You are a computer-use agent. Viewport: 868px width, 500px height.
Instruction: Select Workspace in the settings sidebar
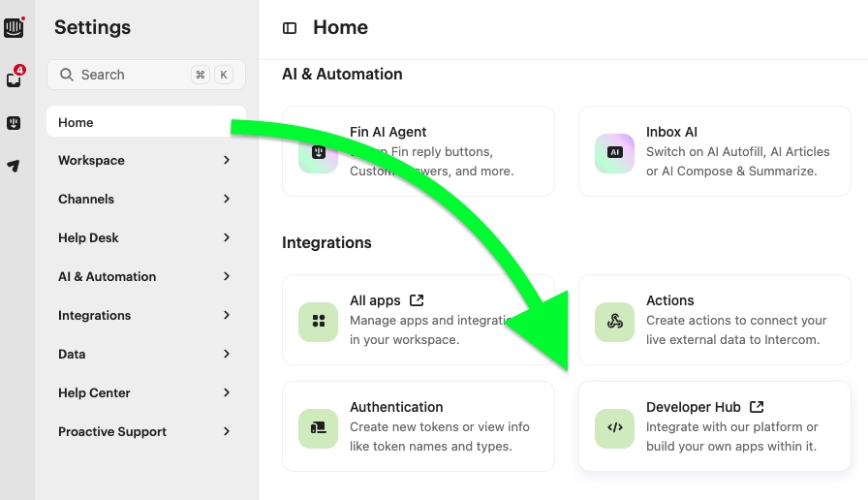(146, 160)
